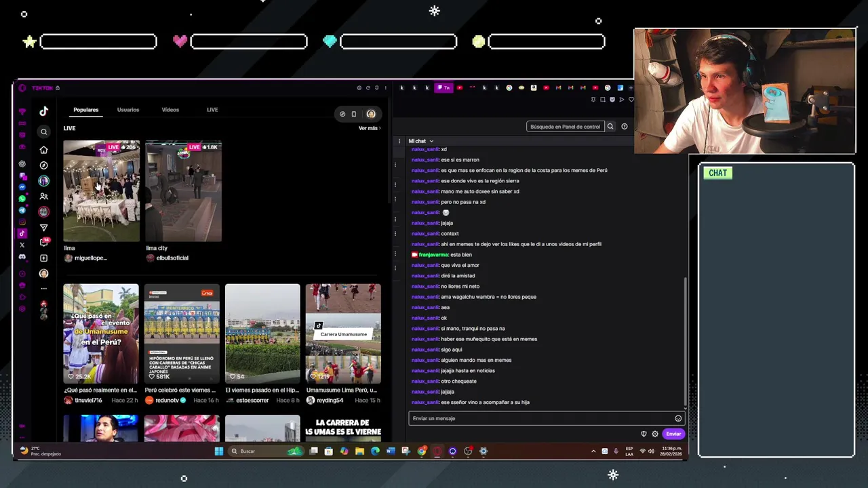868x488 pixels.
Task: Open TikTok search in the side navigation
Action: coord(43,132)
